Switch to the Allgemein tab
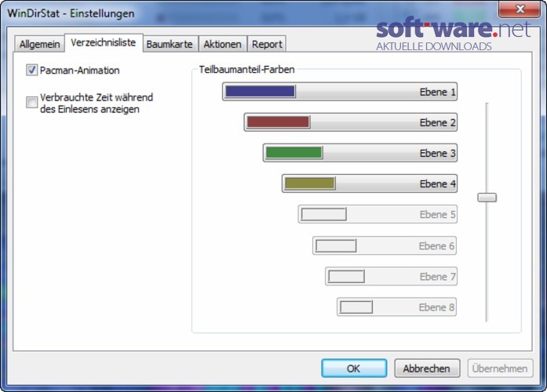This screenshot has width=547, height=392. pos(39,44)
